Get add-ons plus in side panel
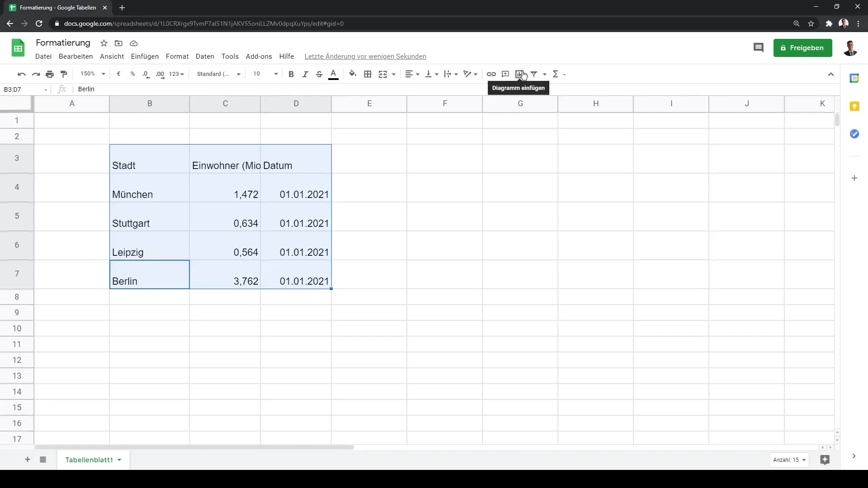 (x=854, y=178)
